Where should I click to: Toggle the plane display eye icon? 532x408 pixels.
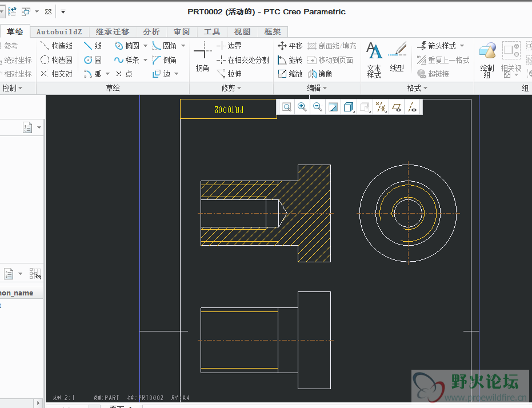tap(397, 107)
